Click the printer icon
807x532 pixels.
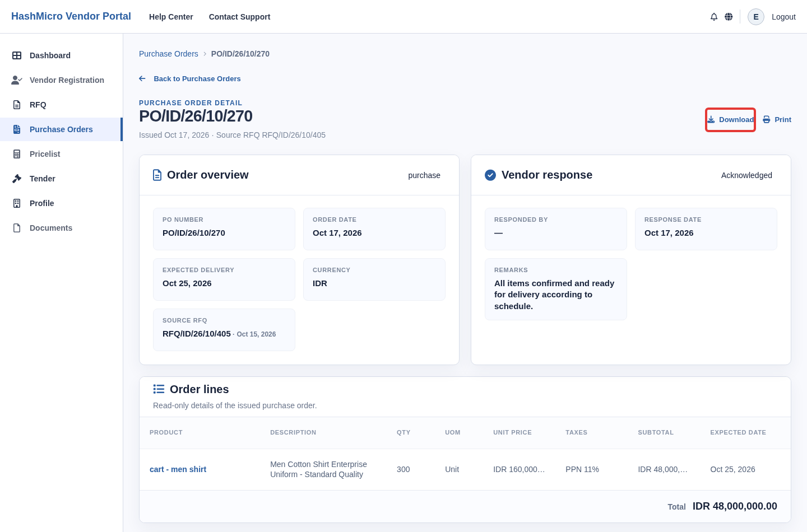click(767, 120)
